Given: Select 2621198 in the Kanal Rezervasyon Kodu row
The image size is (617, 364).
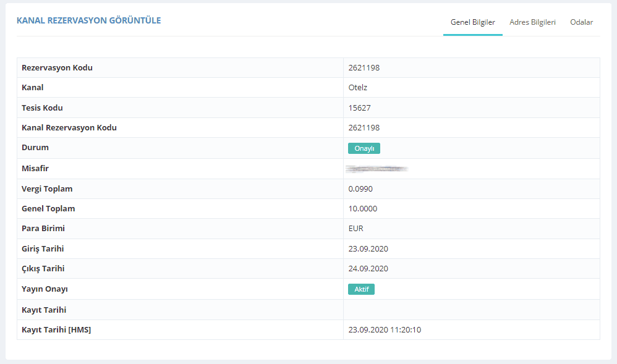Looking at the screenshot, I should click(x=364, y=127).
